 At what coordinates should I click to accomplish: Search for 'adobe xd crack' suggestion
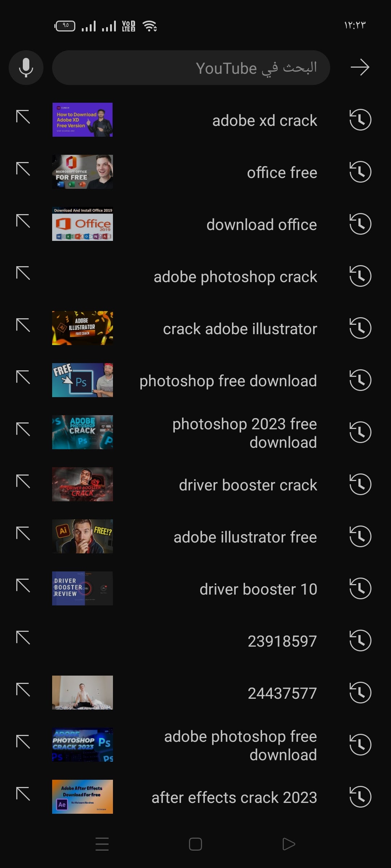pos(265,120)
